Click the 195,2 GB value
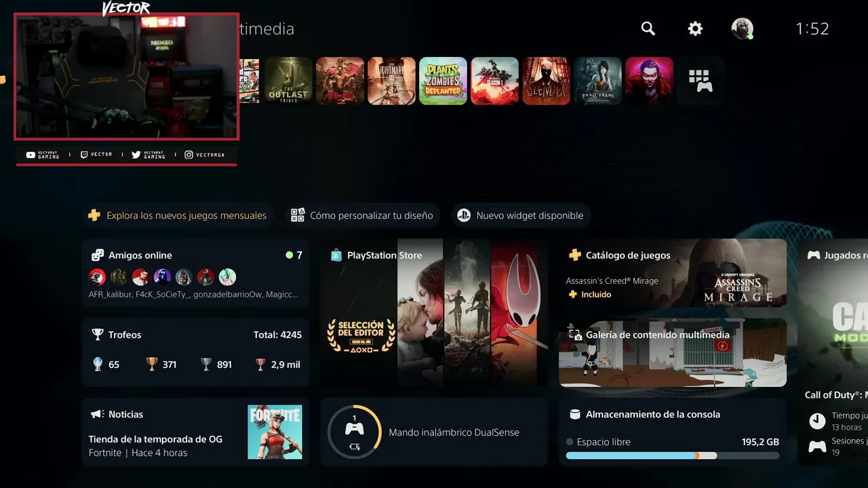The height and width of the screenshot is (488, 868). (760, 442)
